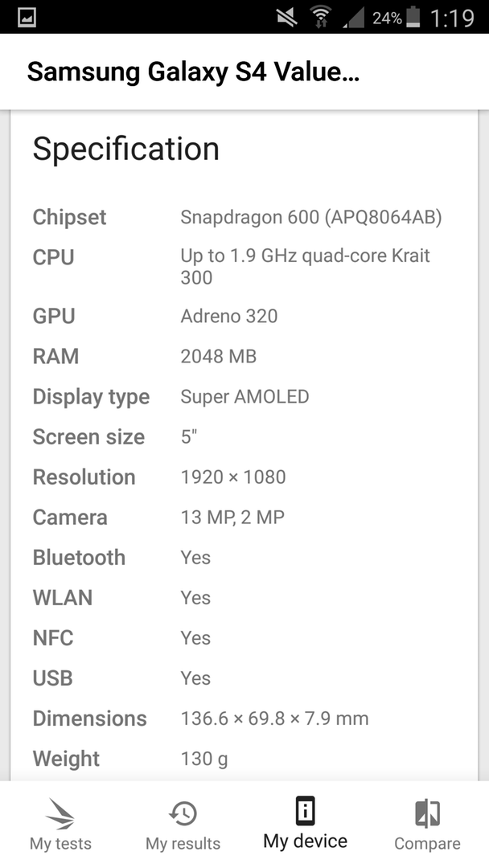The width and height of the screenshot is (489, 868).
Task: Tap the My results history icon
Action: coord(183,813)
